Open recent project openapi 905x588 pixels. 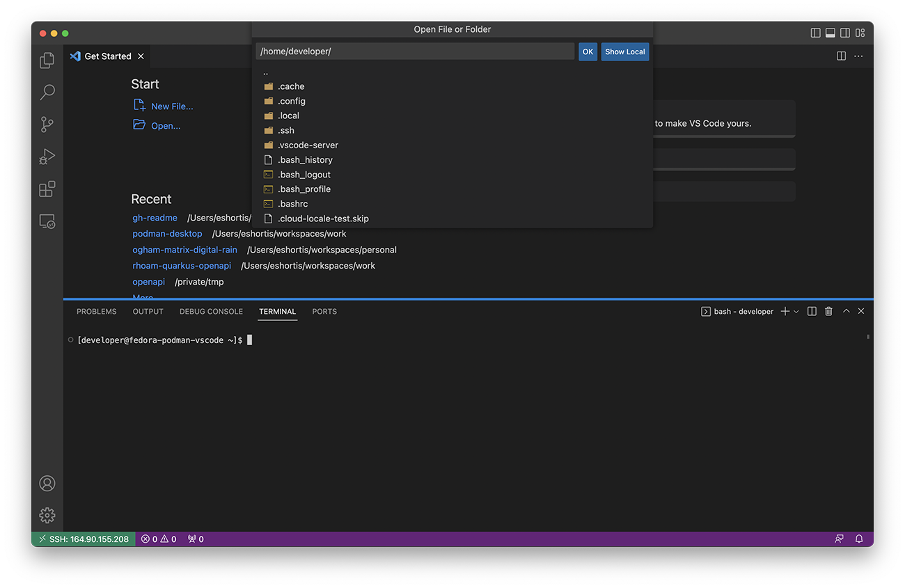[148, 282]
